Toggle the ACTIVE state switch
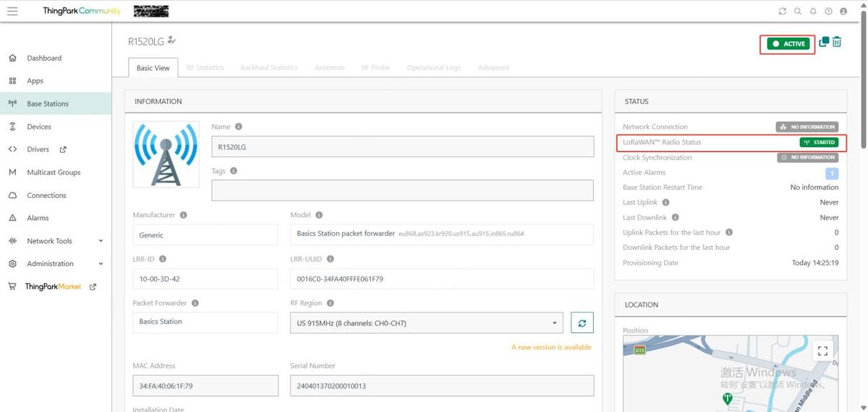The image size is (868, 412). coord(788,43)
